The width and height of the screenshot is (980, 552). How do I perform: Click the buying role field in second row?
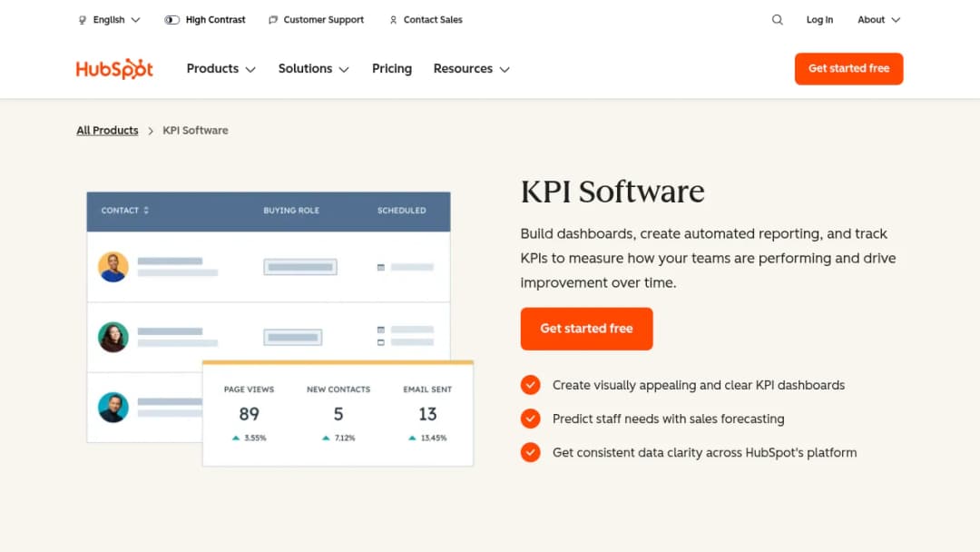[292, 338]
